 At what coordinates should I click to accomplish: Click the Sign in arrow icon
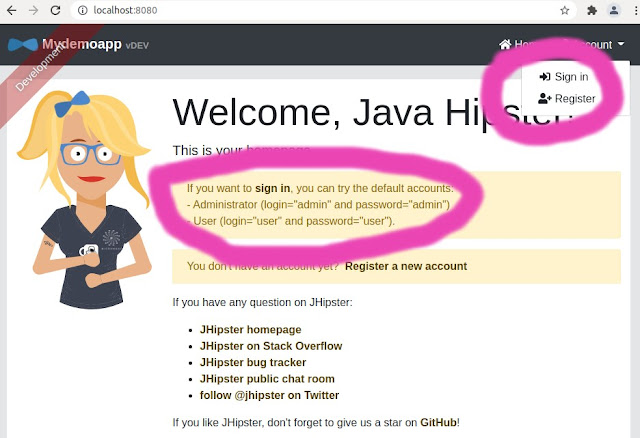(545, 76)
